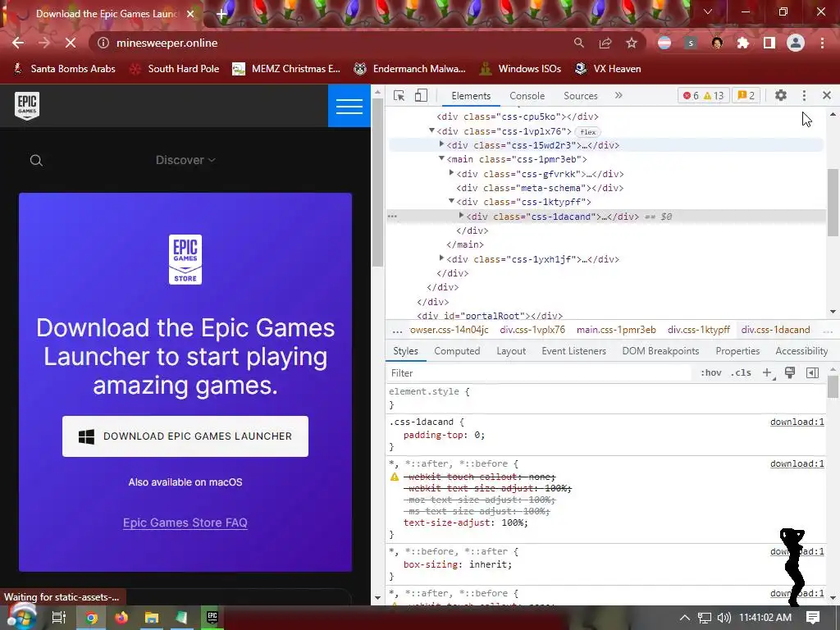Click Download Epic Games Launcher button
This screenshot has width=840, height=630.
185,436
